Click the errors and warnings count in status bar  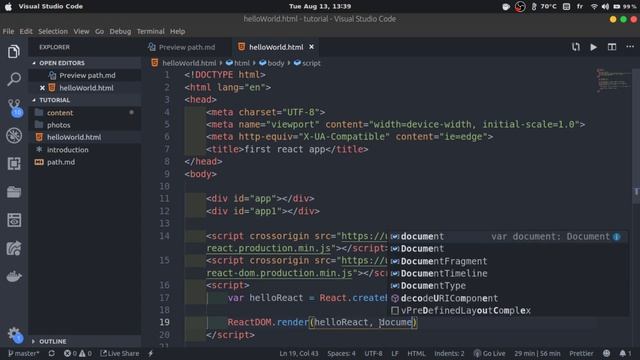pos(78,353)
